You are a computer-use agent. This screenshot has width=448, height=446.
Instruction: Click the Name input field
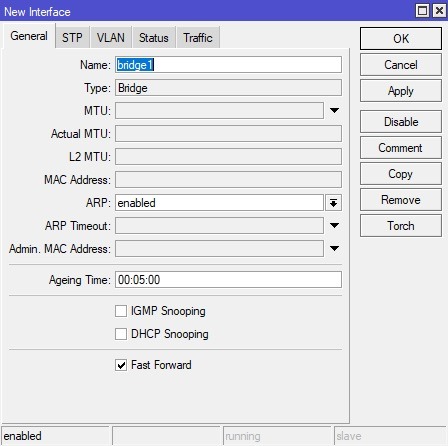[228, 65]
